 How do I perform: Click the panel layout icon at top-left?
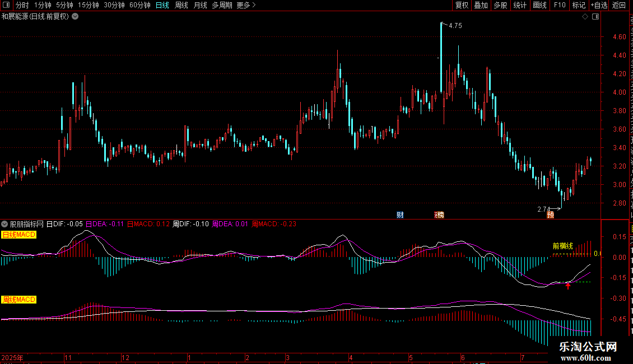click(x=6, y=5)
